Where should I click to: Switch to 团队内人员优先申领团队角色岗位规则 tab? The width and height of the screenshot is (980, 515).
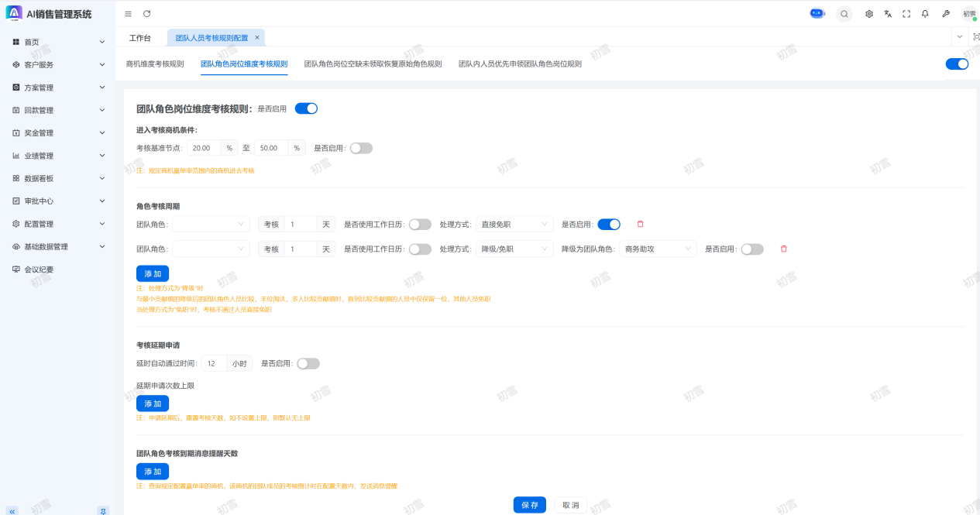(519, 64)
